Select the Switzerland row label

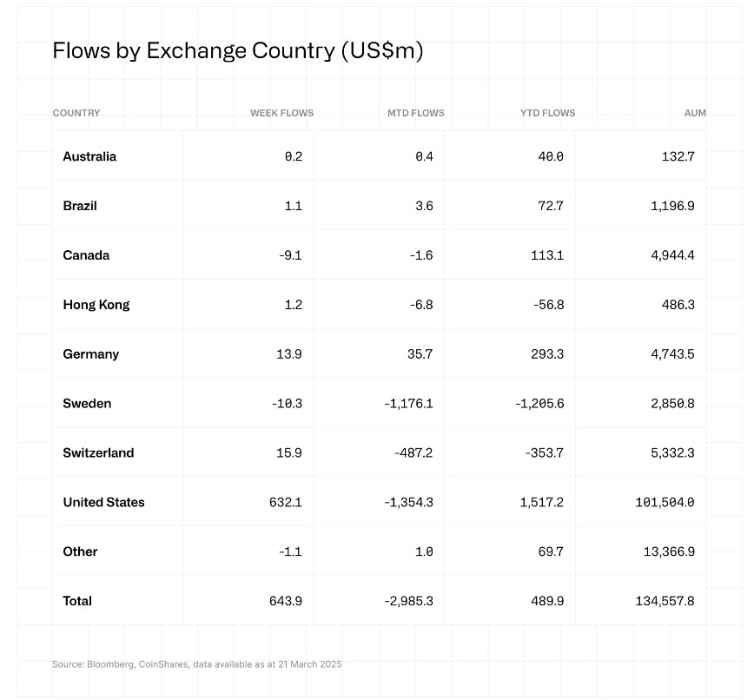[97, 453]
